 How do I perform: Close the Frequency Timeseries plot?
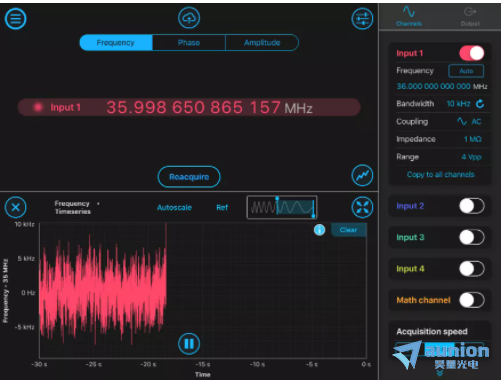(x=15, y=207)
